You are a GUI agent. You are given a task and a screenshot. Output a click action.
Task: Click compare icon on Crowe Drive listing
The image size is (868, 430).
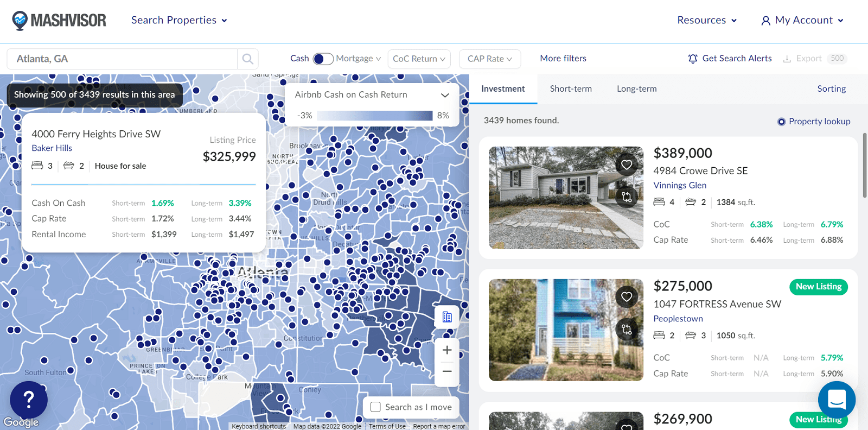(627, 197)
